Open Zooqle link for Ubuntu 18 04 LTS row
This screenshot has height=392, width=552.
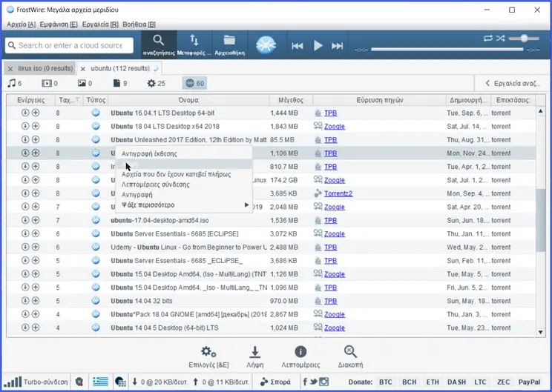point(334,127)
